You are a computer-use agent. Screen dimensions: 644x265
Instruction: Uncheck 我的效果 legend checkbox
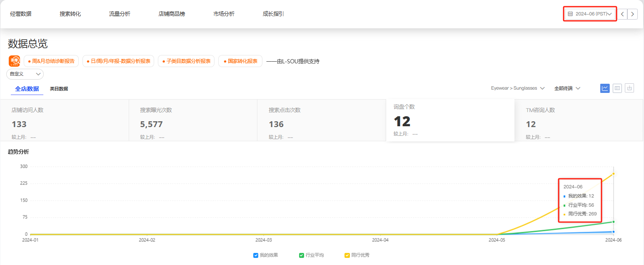(x=256, y=255)
